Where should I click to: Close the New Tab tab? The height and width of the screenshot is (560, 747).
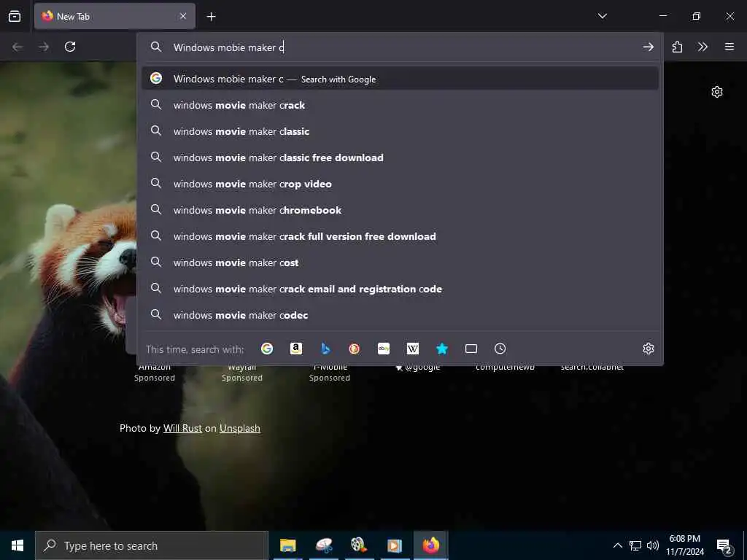tap(183, 16)
